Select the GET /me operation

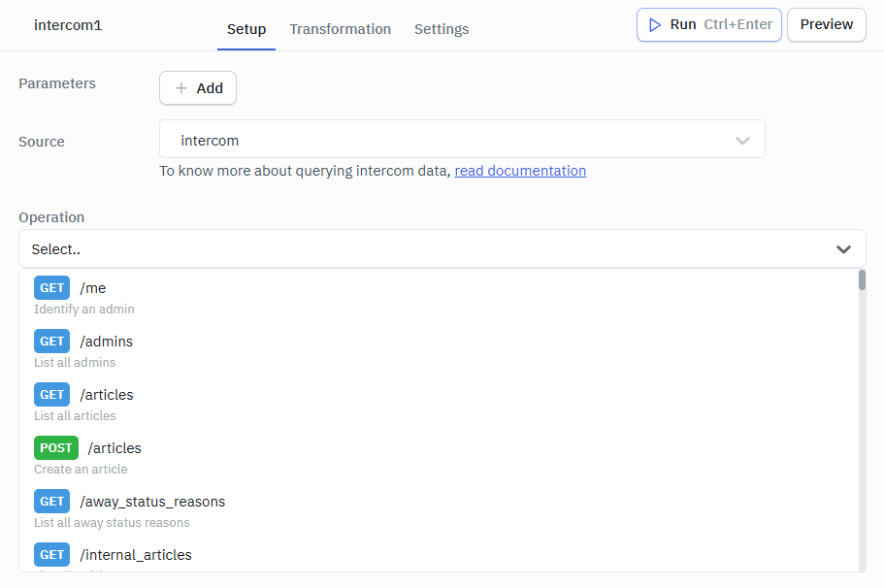(439, 297)
